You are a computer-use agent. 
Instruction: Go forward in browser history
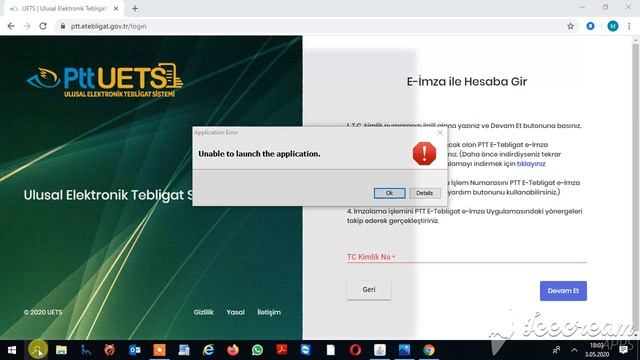(x=27, y=26)
